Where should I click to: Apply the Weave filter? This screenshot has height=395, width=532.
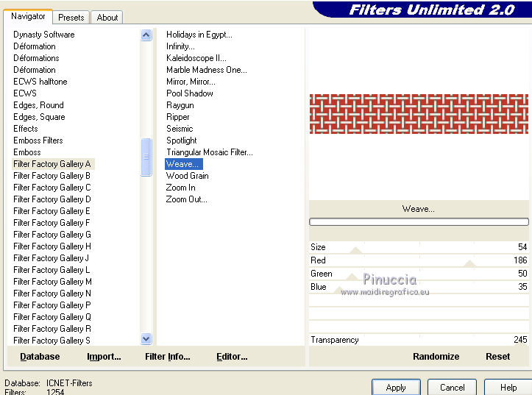396,387
